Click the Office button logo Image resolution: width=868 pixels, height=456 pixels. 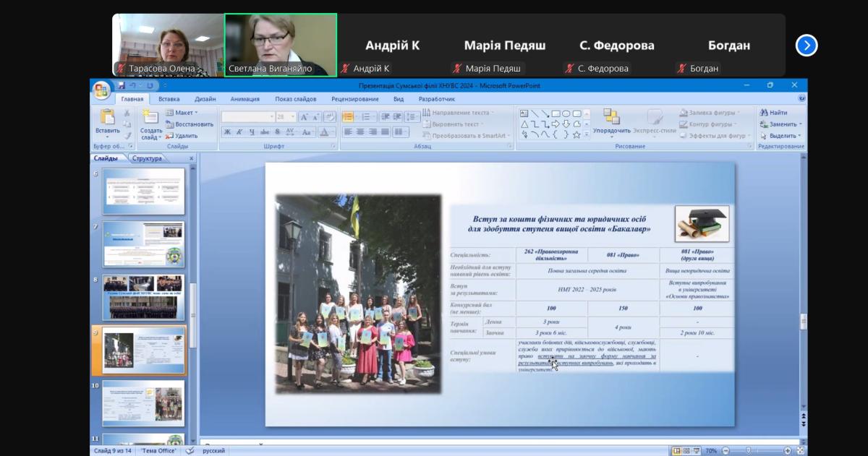click(101, 89)
